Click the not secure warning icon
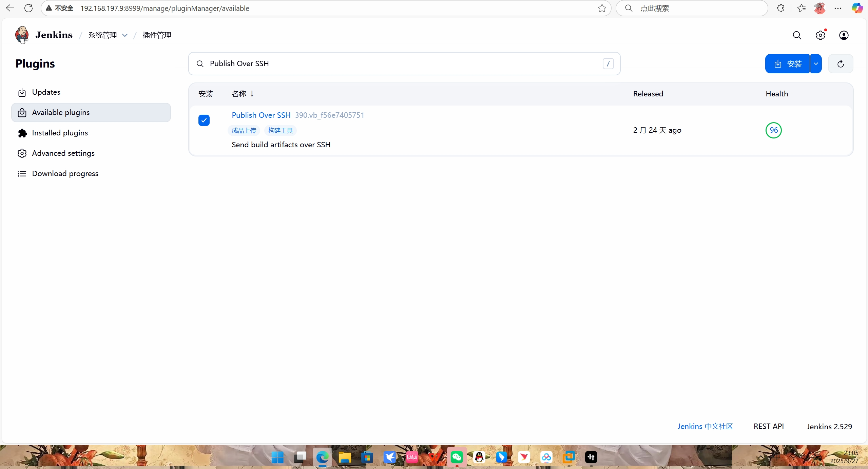 (49, 8)
